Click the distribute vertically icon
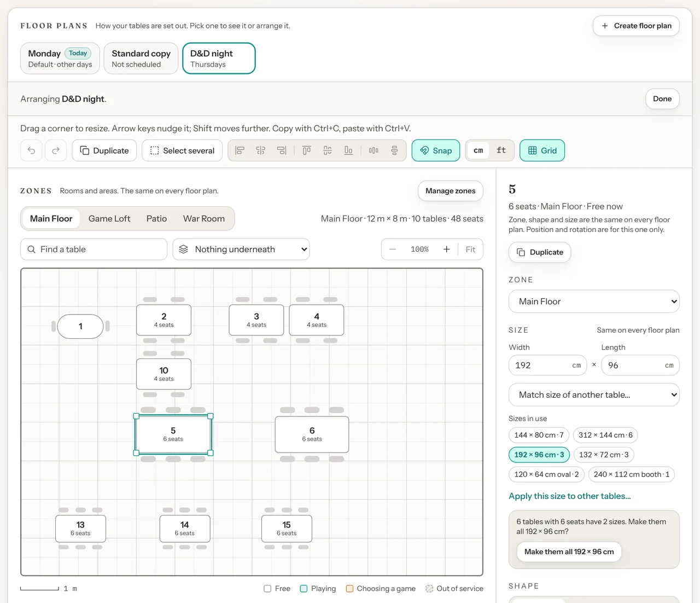 pos(394,150)
